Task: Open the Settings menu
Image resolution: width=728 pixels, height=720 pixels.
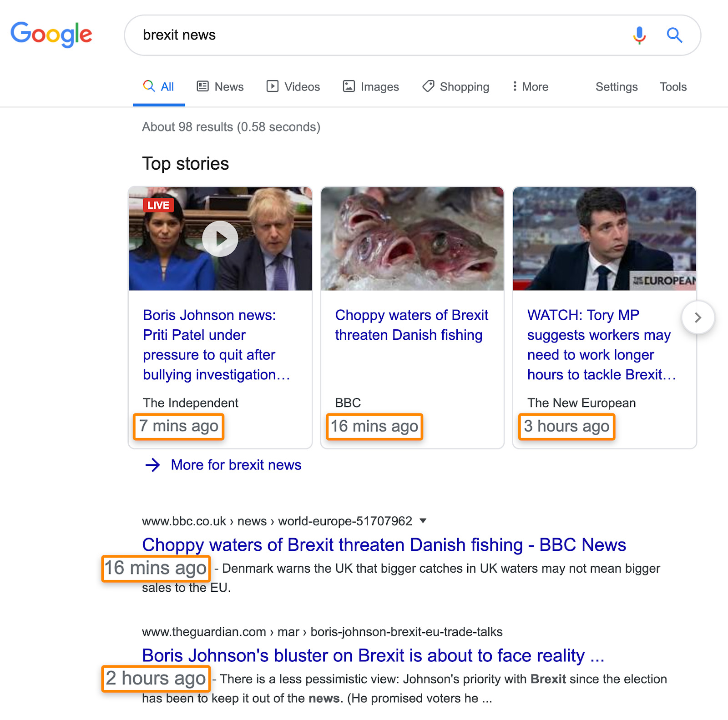Action: pos(617,86)
